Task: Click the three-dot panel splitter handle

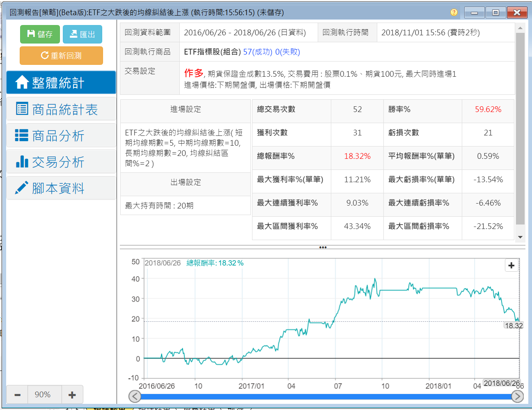Action: [323, 247]
